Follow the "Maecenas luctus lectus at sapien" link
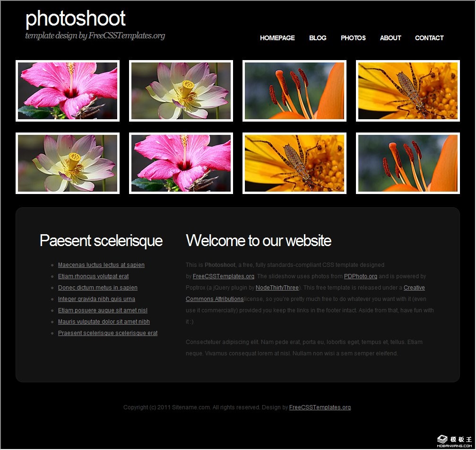This screenshot has height=450, width=476. (x=101, y=265)
